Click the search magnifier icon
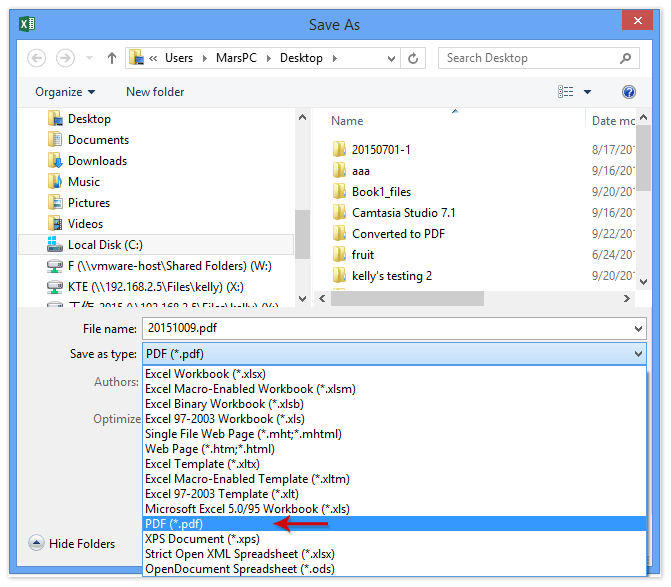 (x=626, y=58)
